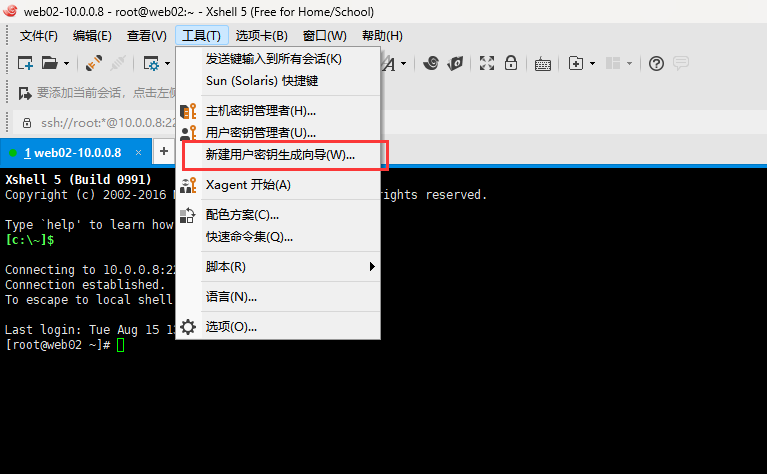Open the 窗口(W) menu
767x474 pixels.
(324, 36)
